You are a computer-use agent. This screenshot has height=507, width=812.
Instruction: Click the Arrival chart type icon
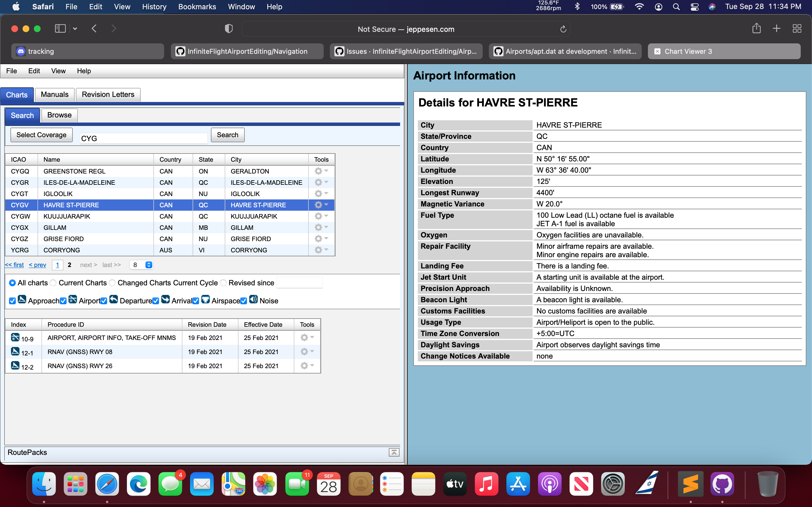point(166,299)
